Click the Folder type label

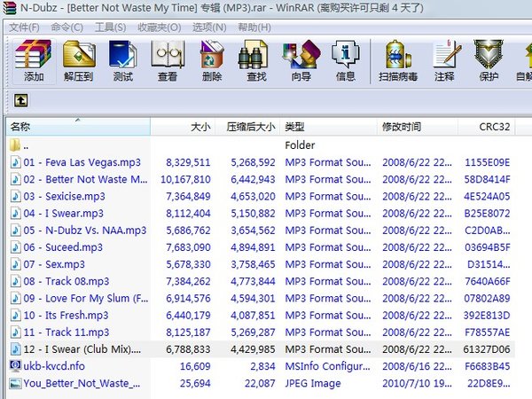click(300, 145)
